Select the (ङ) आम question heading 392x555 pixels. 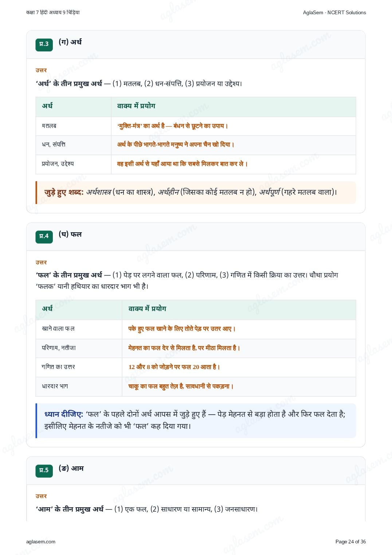click(x=71, y=469)
